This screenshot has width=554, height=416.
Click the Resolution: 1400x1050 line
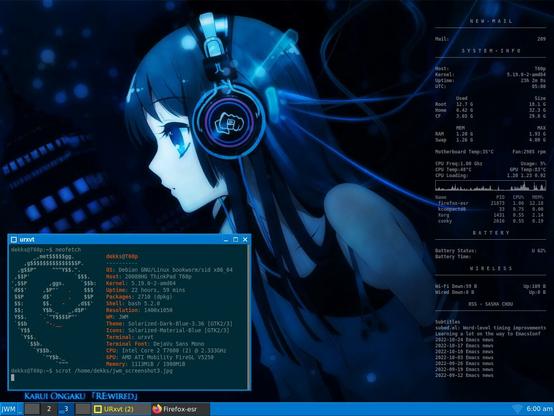139,310
